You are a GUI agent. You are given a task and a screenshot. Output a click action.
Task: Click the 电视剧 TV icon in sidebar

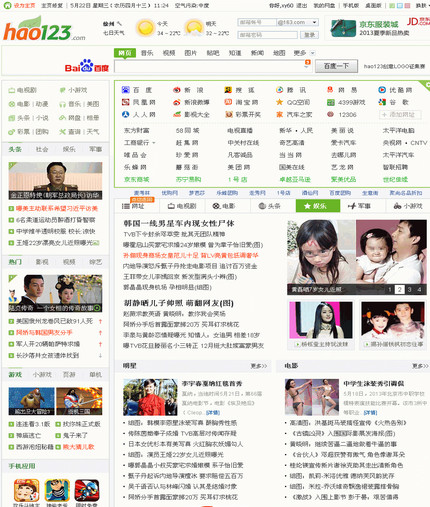(12, 90)
